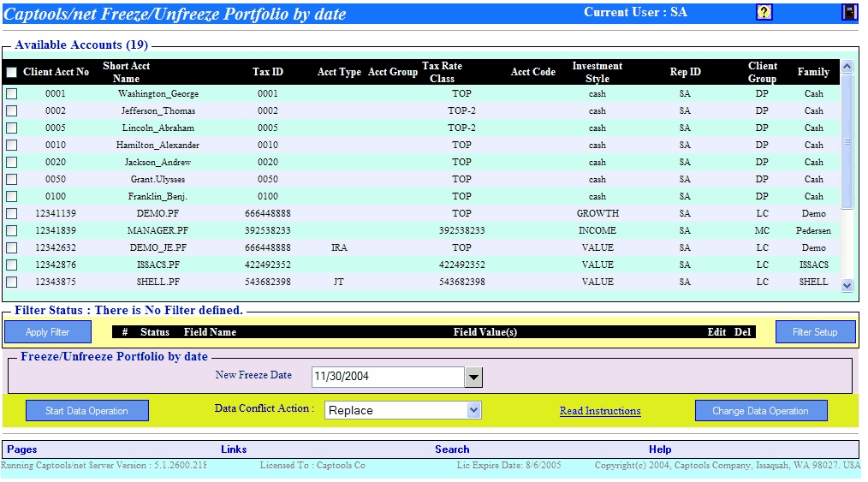Click the Apply Filter button
The image size is (868, 482).
[48, 332]
